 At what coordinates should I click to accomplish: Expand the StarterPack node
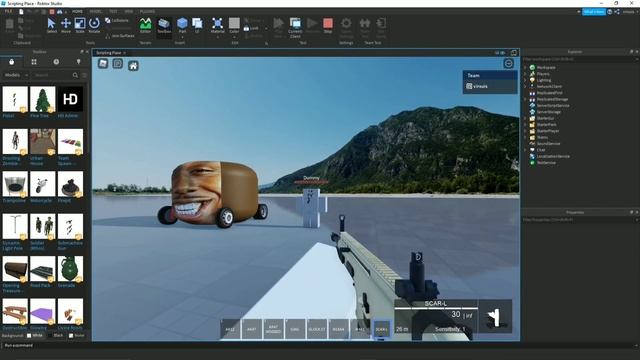coord(526,124)
